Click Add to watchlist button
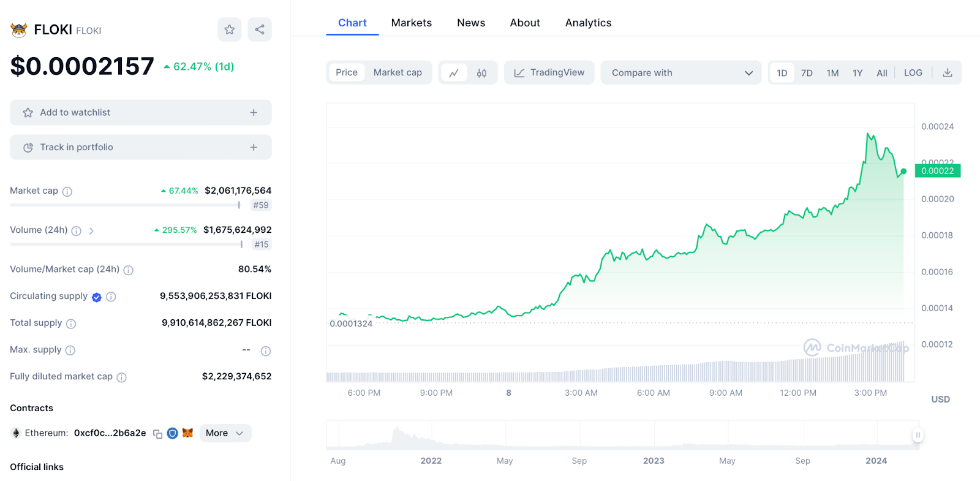The height and width of the screenshot is (481, 980). pyautogui.click(x=141, y=113)
